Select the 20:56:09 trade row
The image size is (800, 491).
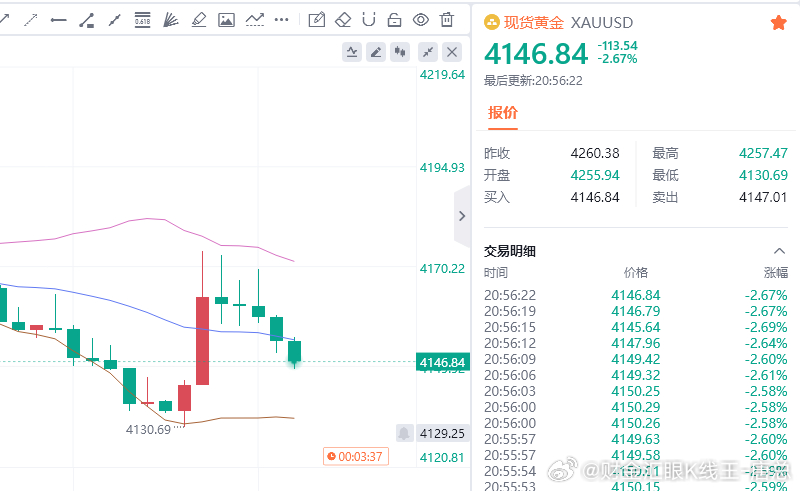pos(636,359)
